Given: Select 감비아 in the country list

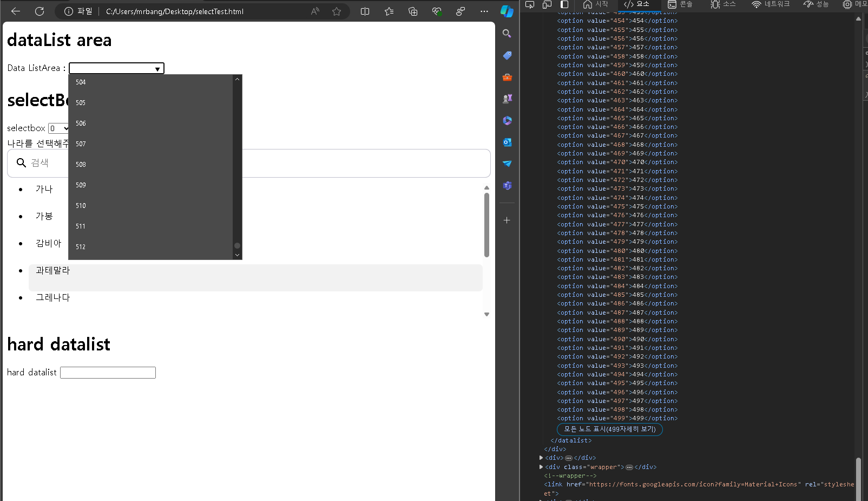Looking at the screenshot, I should (x=49, y=243).
